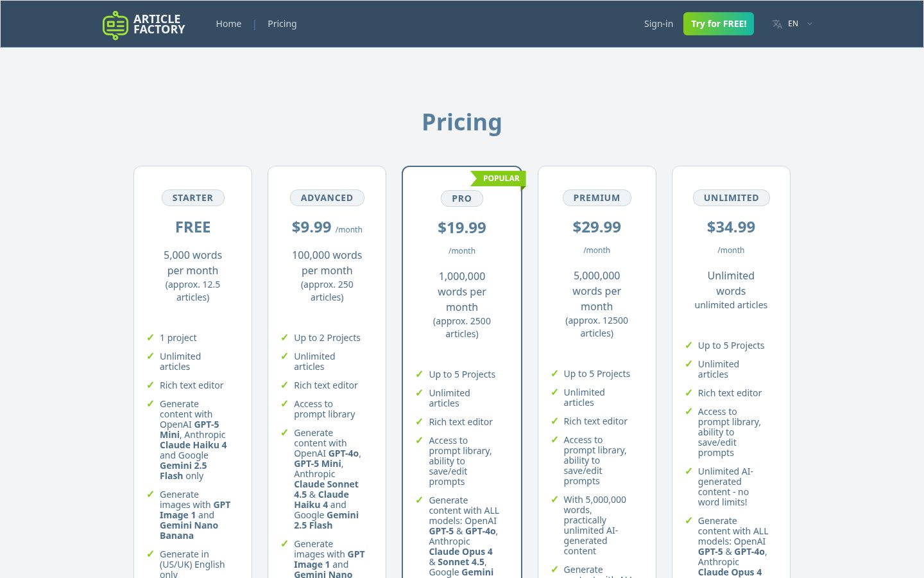The width and height of the screenshot is (924, 578).
Task: Open the Pricing menu item
Action: 282,24
